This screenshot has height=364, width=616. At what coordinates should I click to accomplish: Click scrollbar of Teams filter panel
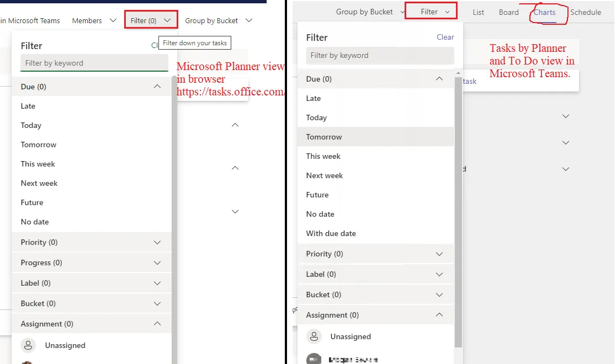tap(458, 212)
